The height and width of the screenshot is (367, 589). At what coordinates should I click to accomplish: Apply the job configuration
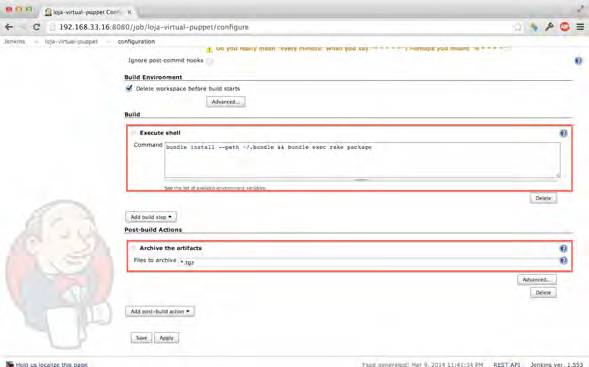click(x=166, y=338)
